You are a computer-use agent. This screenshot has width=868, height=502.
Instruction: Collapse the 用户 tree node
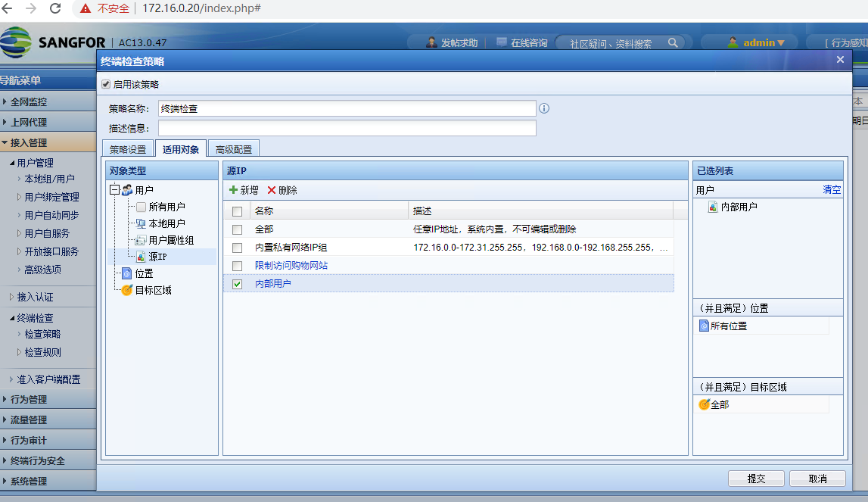(x=114, y=190)
